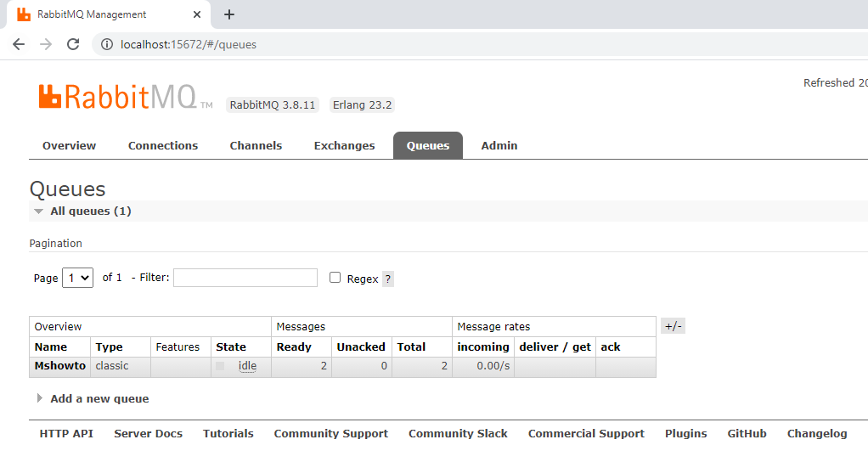The width and height of the screenshot is (868, 462).
Task: Sort queues by Name column
Action: point(50,346)
